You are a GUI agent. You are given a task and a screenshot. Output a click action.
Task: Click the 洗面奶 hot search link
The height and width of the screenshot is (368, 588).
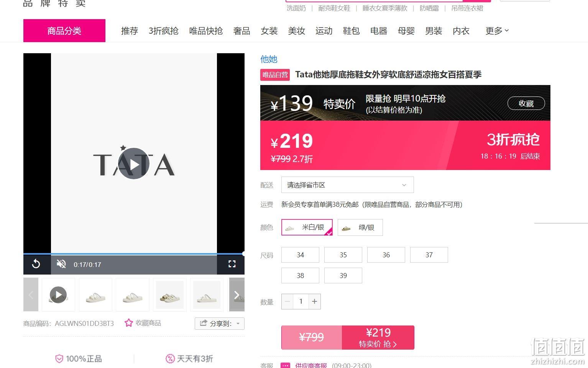click(296, 8)
